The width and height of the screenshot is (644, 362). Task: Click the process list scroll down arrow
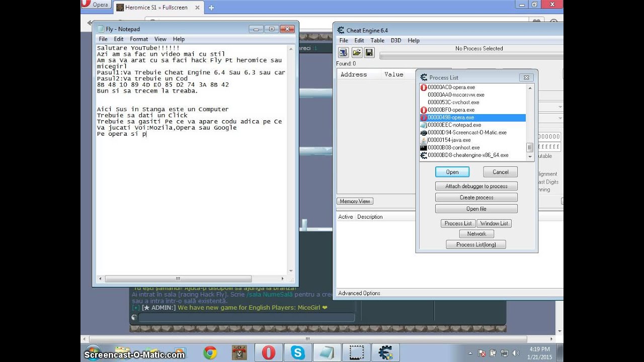point(530,157)
